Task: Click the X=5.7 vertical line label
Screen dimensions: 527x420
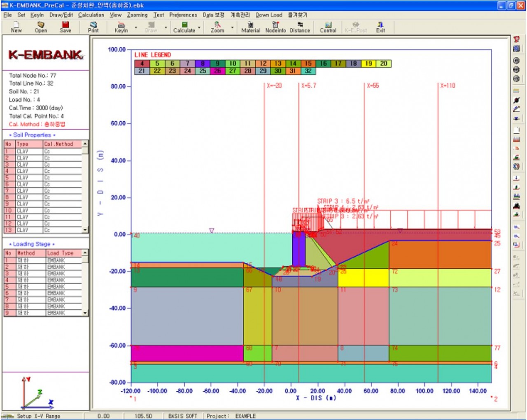Action: tap(309, 86)
